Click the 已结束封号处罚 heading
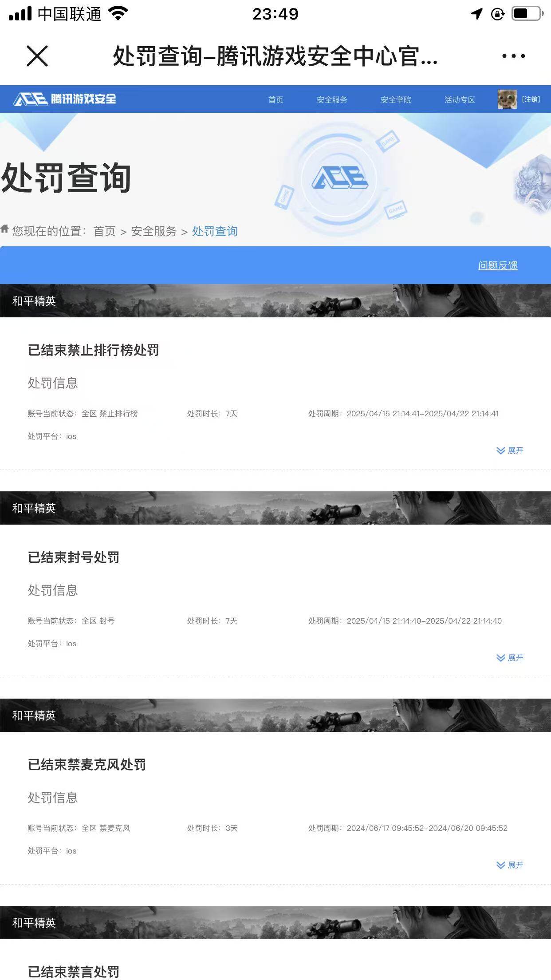The width and height of the screenshot is (551, 980). point(73,557)
